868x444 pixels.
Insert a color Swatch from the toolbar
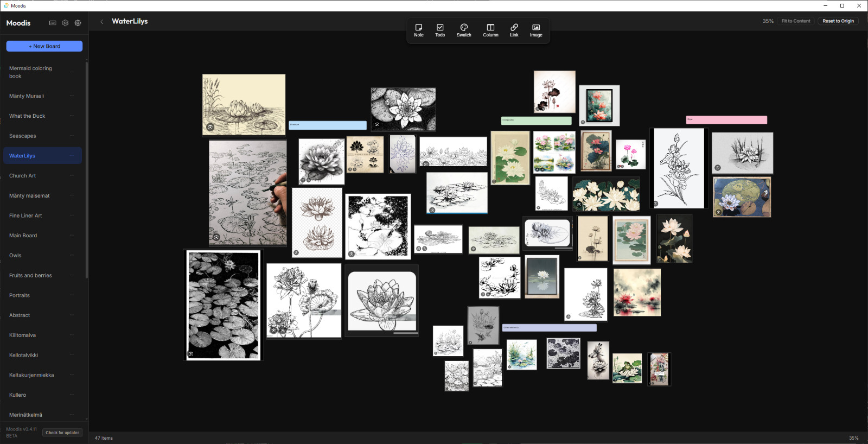(x=464, y=30)
